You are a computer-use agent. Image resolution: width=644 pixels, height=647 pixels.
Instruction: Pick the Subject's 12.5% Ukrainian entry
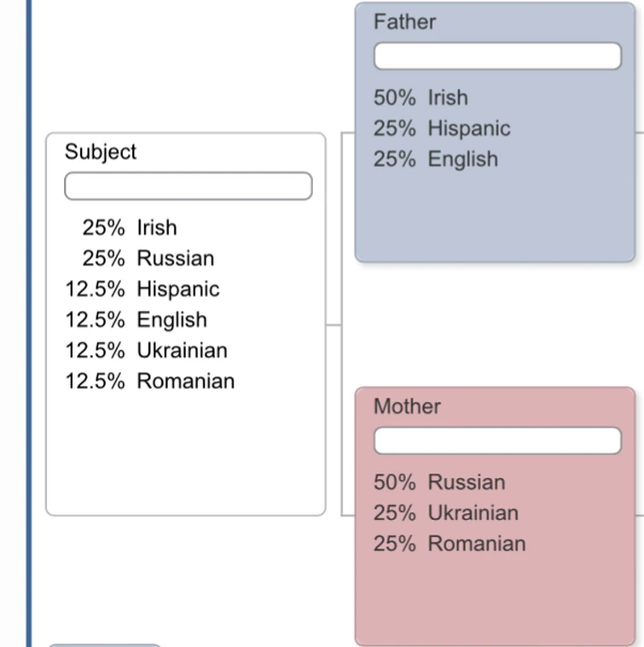coord(146,351)
